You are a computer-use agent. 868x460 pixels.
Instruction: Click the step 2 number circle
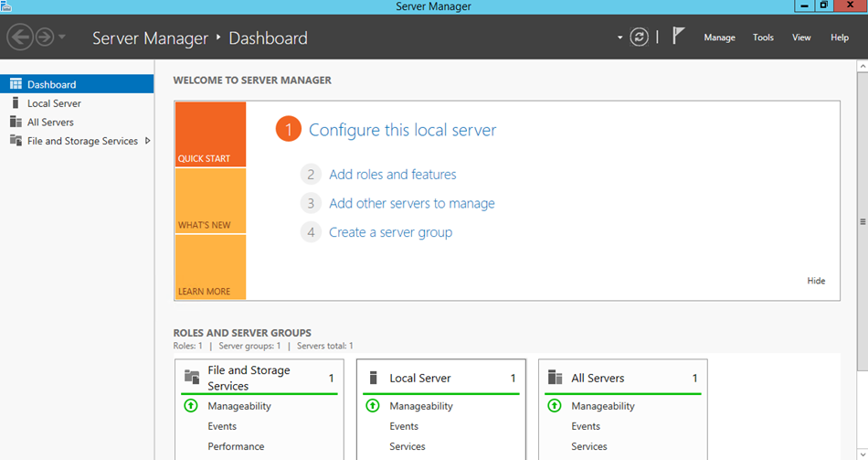[x=311, y=175]
